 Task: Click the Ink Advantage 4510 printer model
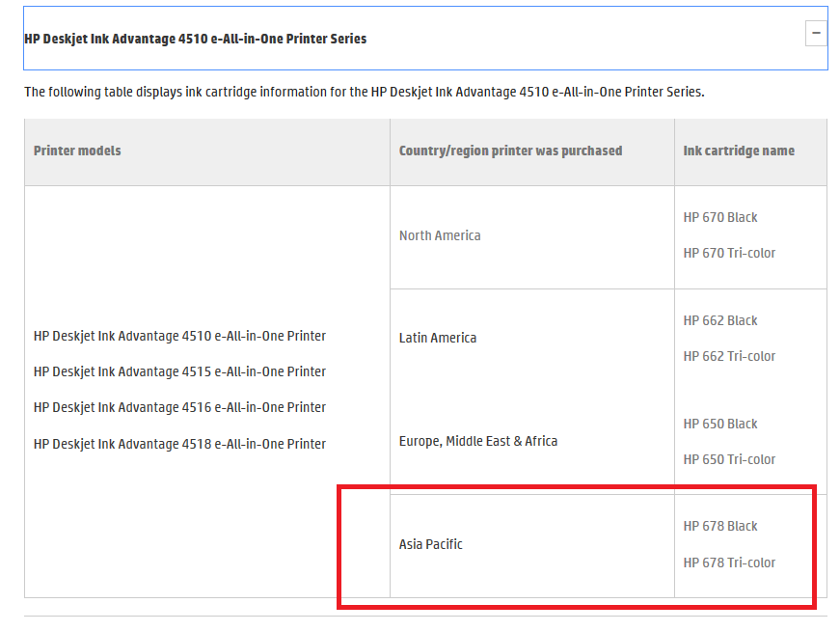pos(179,336)
